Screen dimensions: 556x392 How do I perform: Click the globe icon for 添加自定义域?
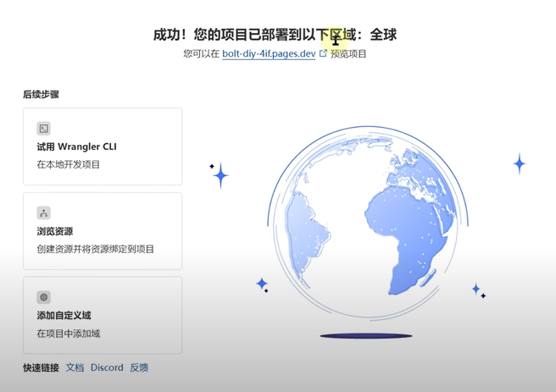(43, 297)
